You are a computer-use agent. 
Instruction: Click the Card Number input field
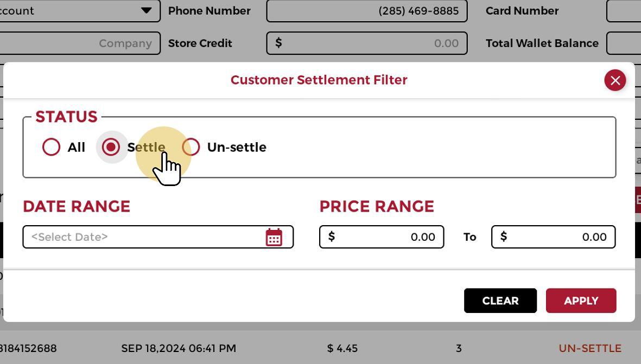(624, 11)
